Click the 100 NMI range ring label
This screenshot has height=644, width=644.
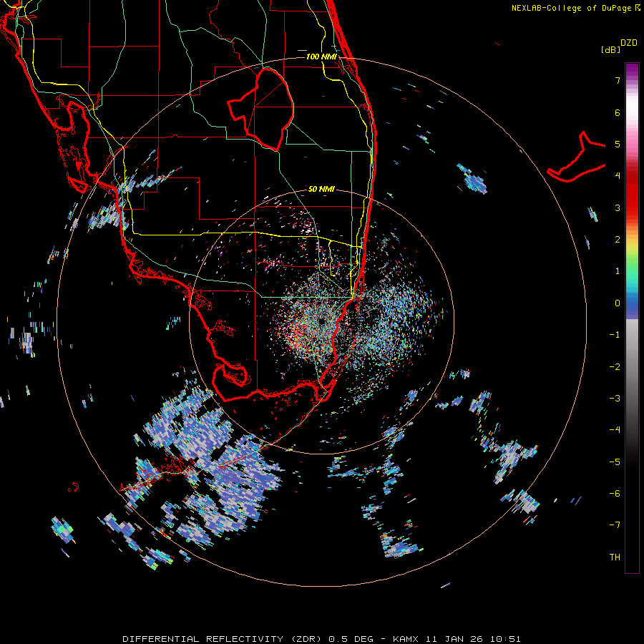[321, 57]
